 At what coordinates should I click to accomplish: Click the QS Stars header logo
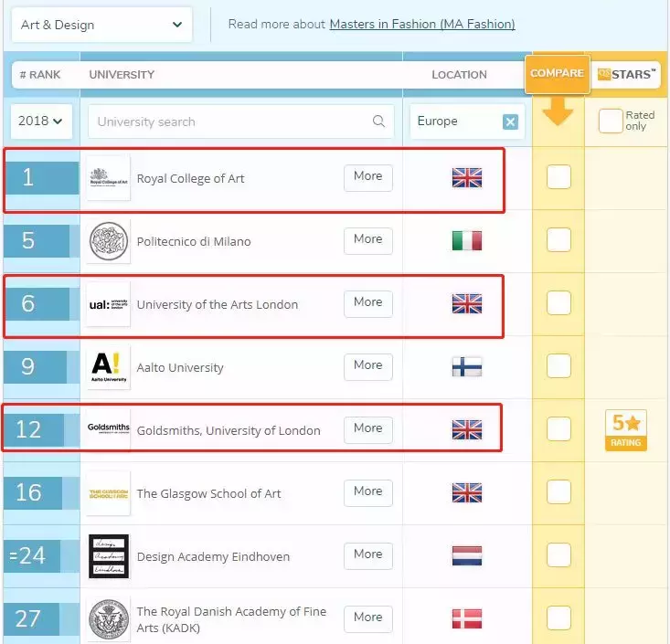point(626,74)
